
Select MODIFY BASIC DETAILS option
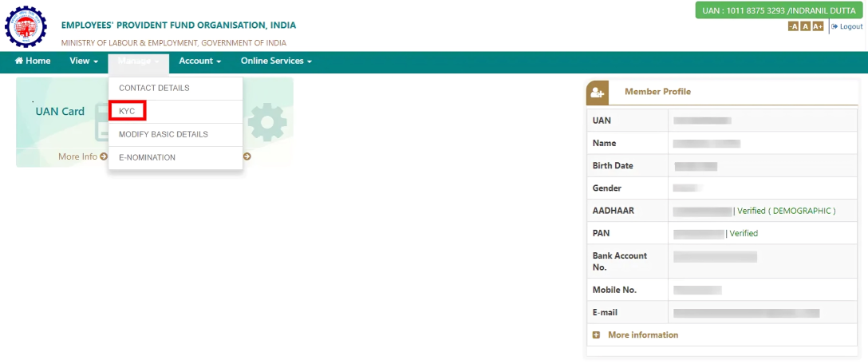pyautogui.click(x=176, y=135)
